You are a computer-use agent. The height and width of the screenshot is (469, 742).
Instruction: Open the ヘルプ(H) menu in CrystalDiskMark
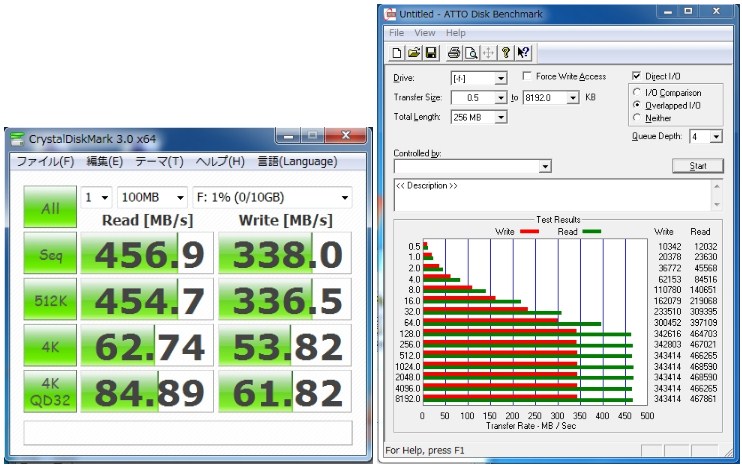point(220,161)
